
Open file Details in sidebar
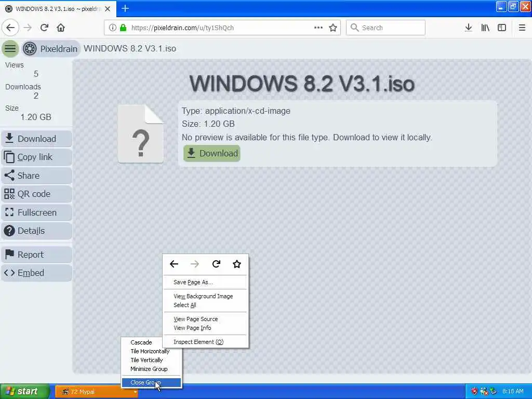pyautogui.click(x=36, y=231)
